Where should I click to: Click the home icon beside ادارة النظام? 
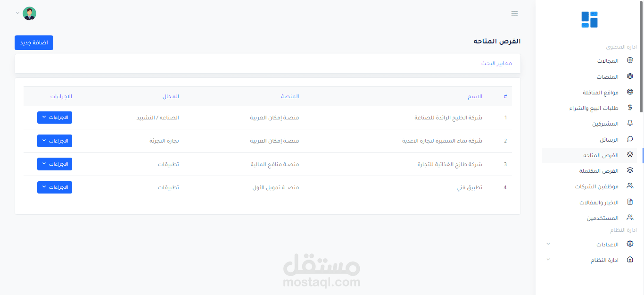coord(630,260)
